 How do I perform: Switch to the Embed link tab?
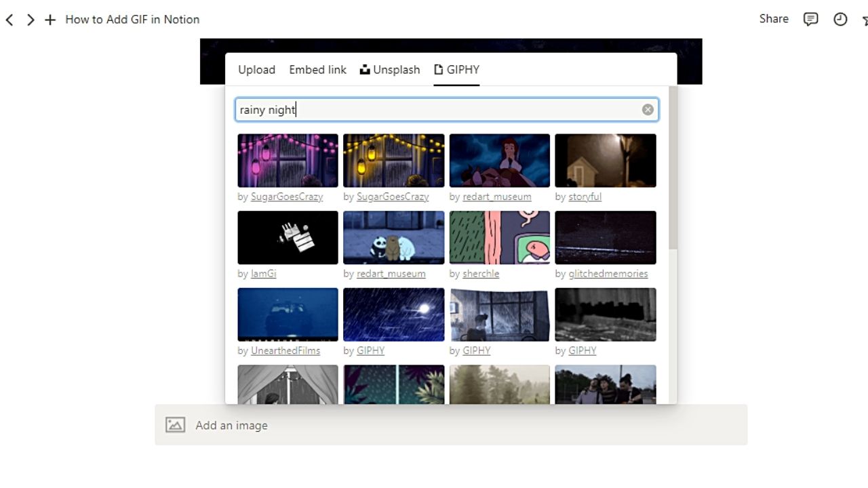click(317, 70)
